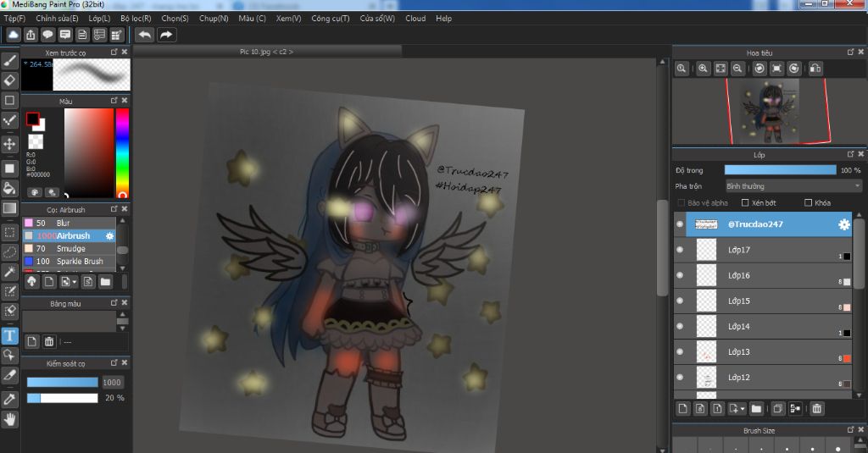Select the Brush tool in the left toolbar
The image size is (868, 453).
point(9,60)
